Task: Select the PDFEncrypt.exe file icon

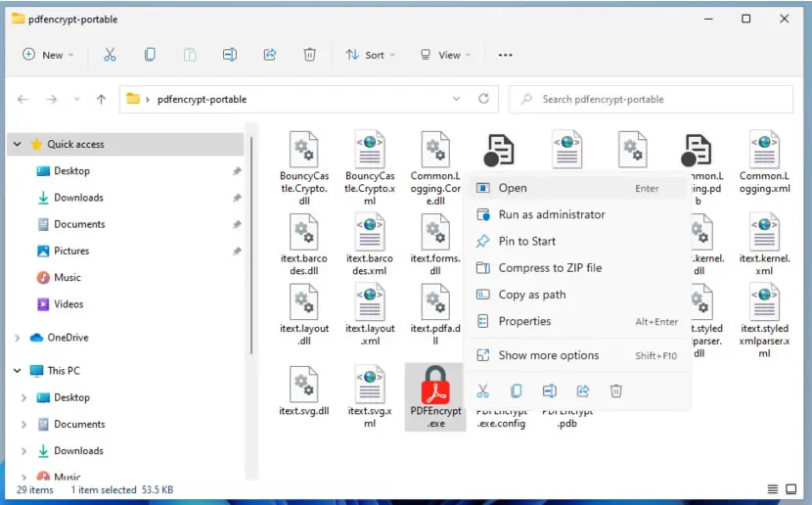Action: click(435, 385)
